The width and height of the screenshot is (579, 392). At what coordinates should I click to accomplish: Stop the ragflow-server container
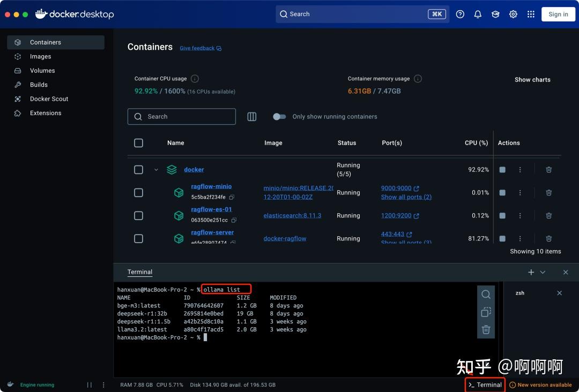(502, 239)
